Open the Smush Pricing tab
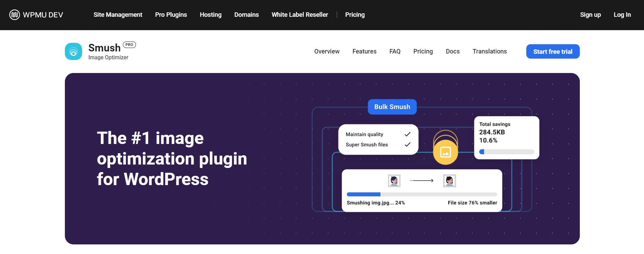644x254 pixels. pos(423,51)
